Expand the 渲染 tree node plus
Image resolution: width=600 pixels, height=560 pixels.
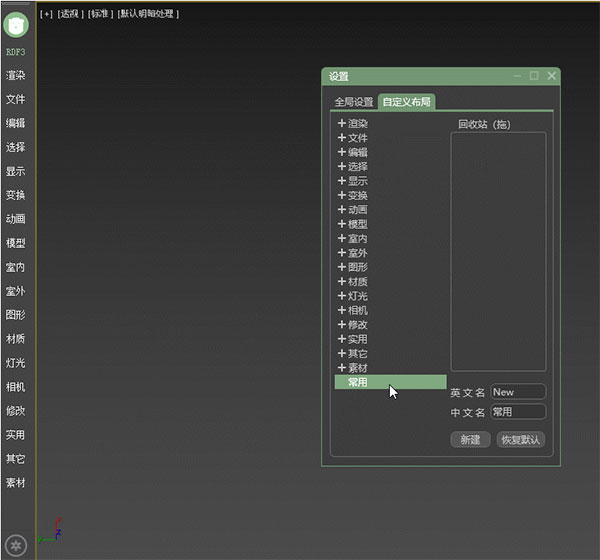tap(342, 123)
